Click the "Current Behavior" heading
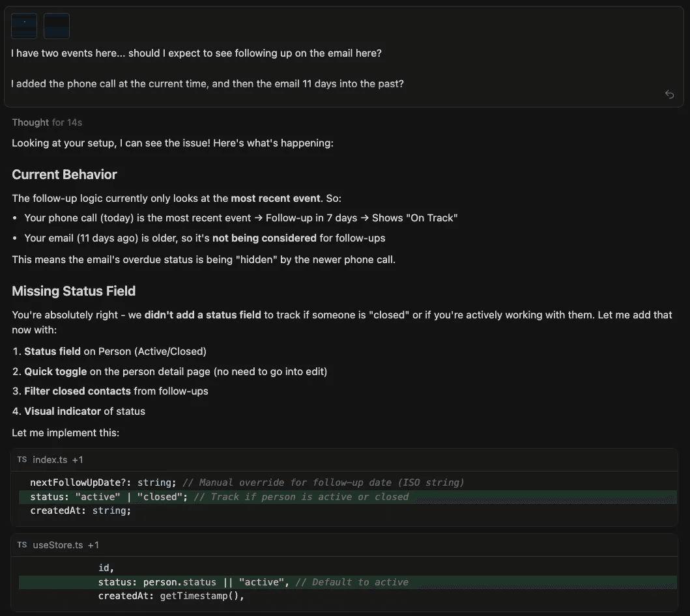Image resolution: width=690 pixels, height=616 pixels. pos(65,175)
